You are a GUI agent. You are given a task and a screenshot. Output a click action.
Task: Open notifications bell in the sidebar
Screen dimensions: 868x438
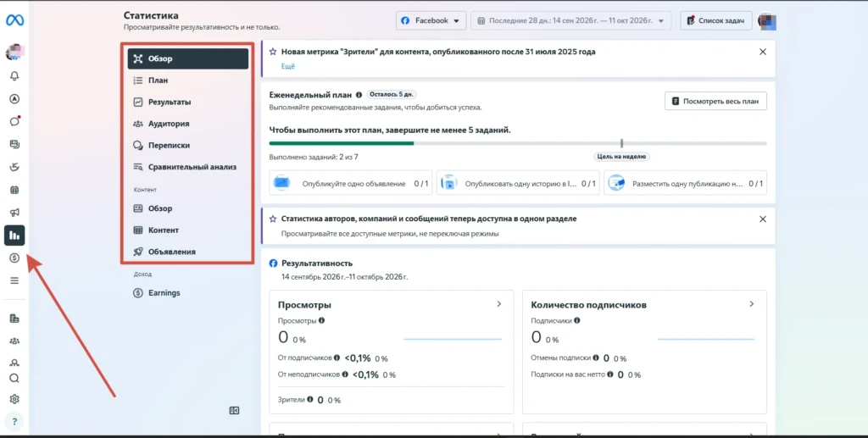click(14, 76)
